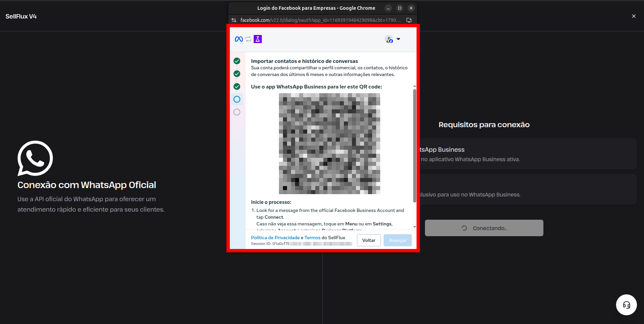
Task: Select the third completed step checkmark
Action: (x=237, y=86)
